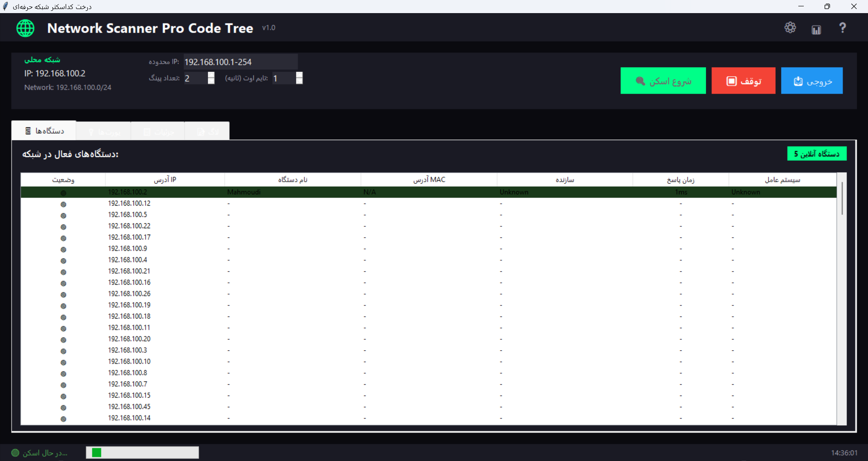The image size is (868, 461).
Task: Click the status dot for 192.168.100.16
Action: [x=63, y=283]
